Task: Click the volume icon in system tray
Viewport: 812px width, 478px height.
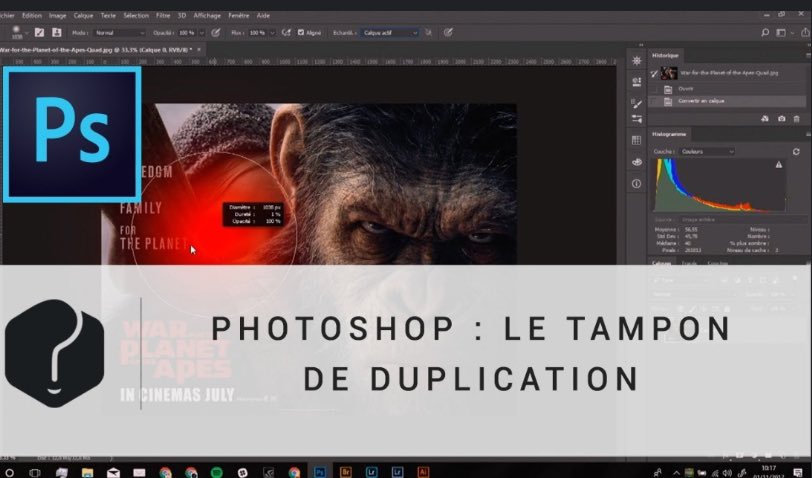Action: [728, 473]
